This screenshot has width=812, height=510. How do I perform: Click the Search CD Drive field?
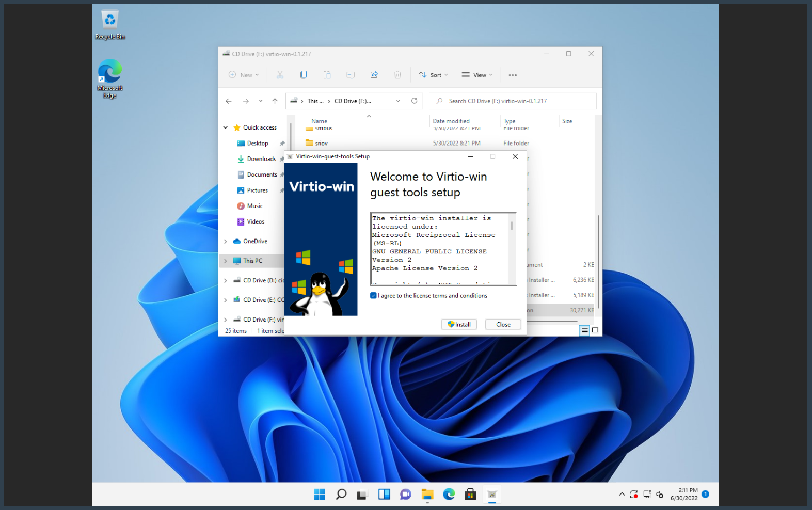pos(513,101)
